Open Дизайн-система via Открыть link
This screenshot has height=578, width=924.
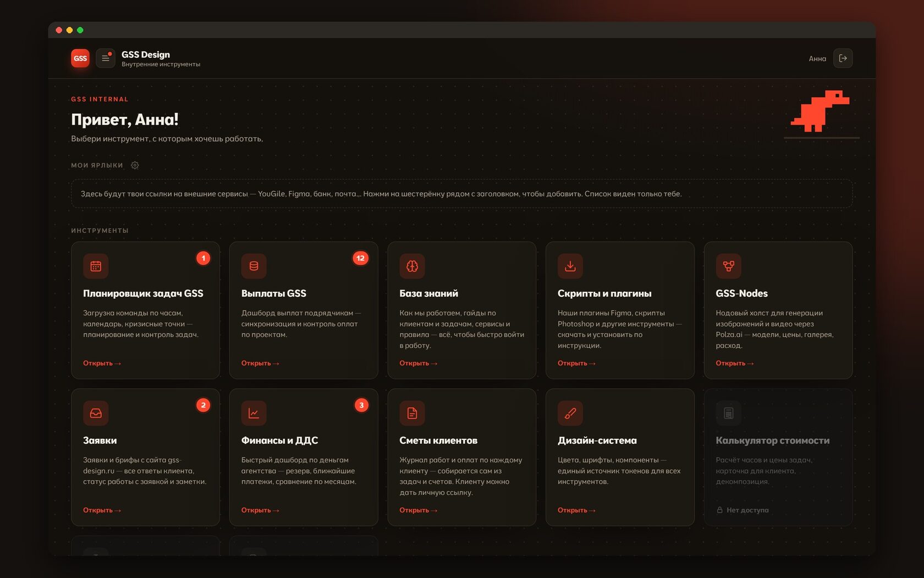point(576,510)
